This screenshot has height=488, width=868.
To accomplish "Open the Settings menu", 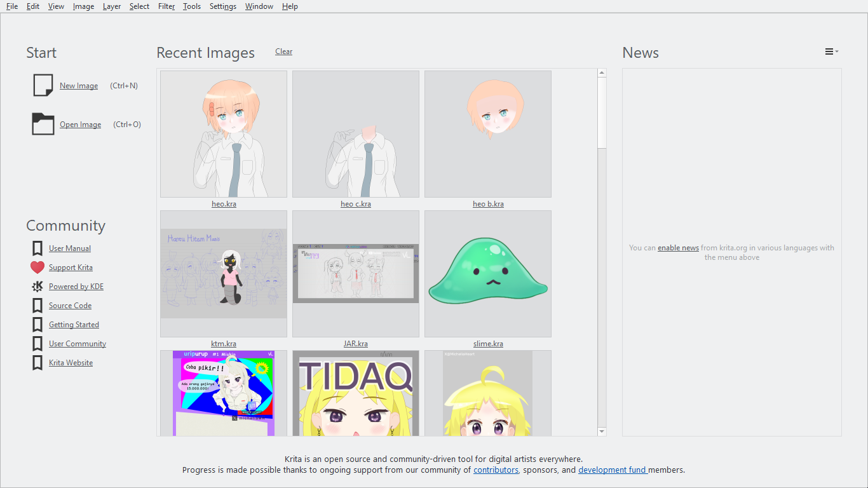I will click(x=223, y=6).
